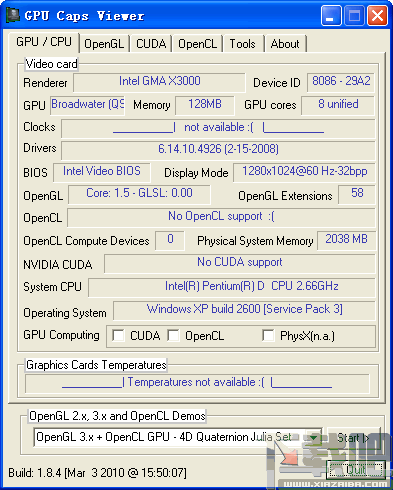Open the About tab
The height and width of the screenshot is (490, 393).
[x=285, y=44]
